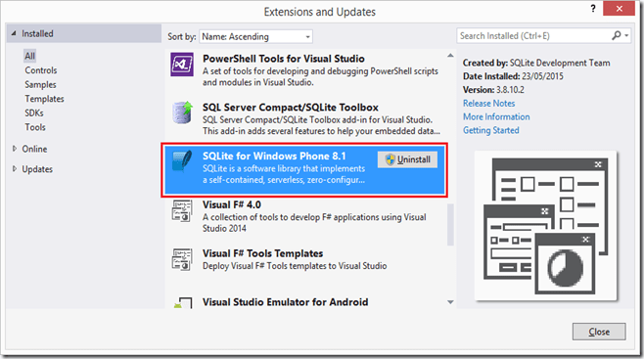This screenshot has width=644, height=359.
Task: Click the SQL Server Compact Toolbox database icon
Action: (182, 112)
